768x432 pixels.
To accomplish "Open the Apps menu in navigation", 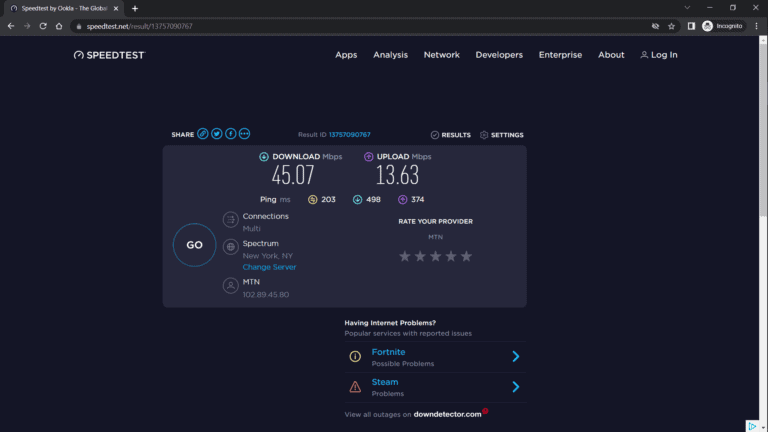I will coord(346,55).
